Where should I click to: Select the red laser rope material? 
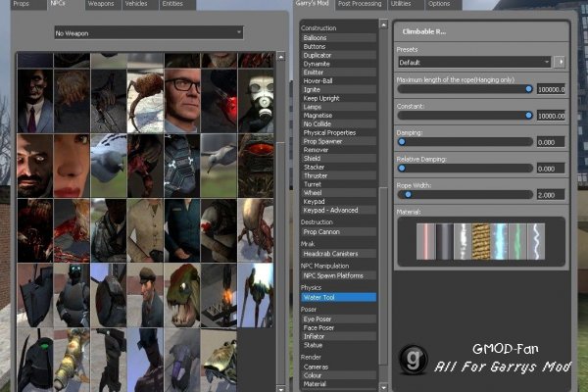pyautogui.click(x=425, y=241)
